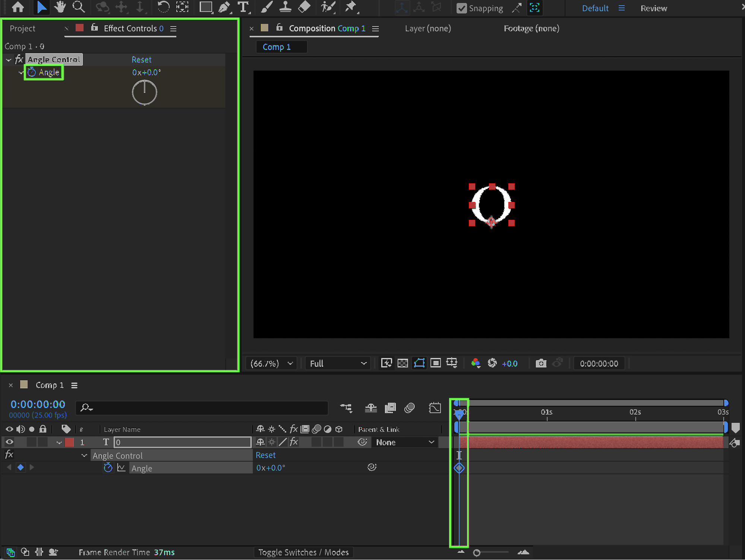Collapse Angle Control twirl in the timeline
The height and width of the screenshot is (560, 745).
[x=84, y=455]
